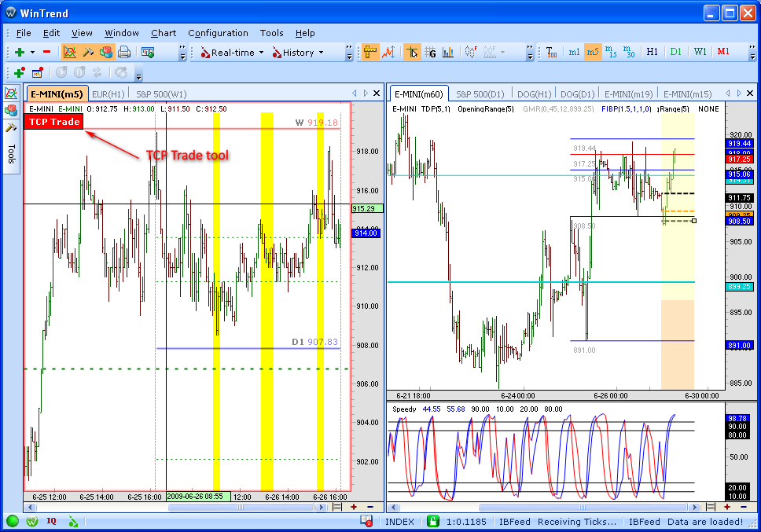Toggle the crosshair cursor tool

tap(412, 53)
